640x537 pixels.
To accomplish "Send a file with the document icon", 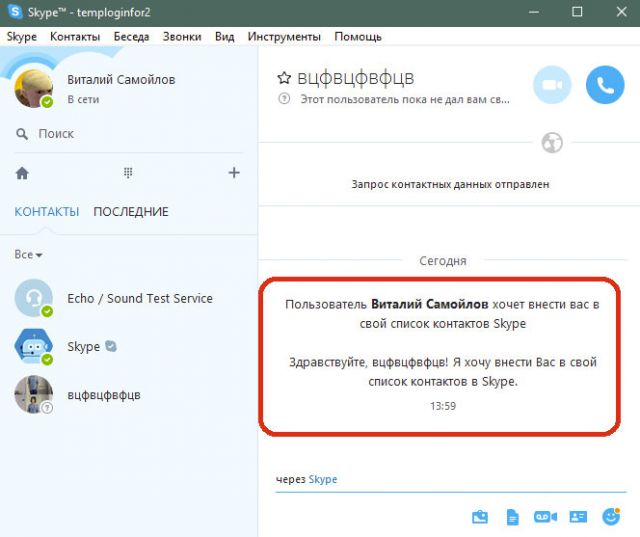I will tap(513, 517).
